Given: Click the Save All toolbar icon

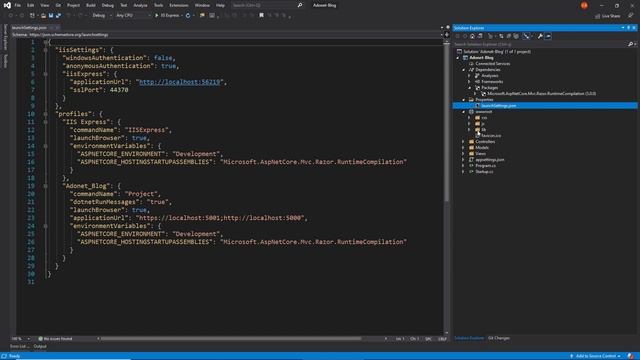Looking at the screenshot, I should pyautogui.click(x=58, y=16).
